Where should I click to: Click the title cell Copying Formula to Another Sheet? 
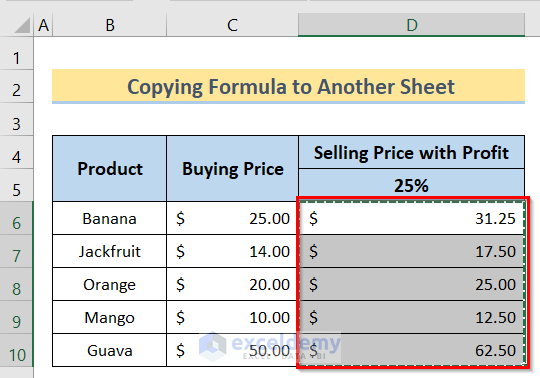289,86
